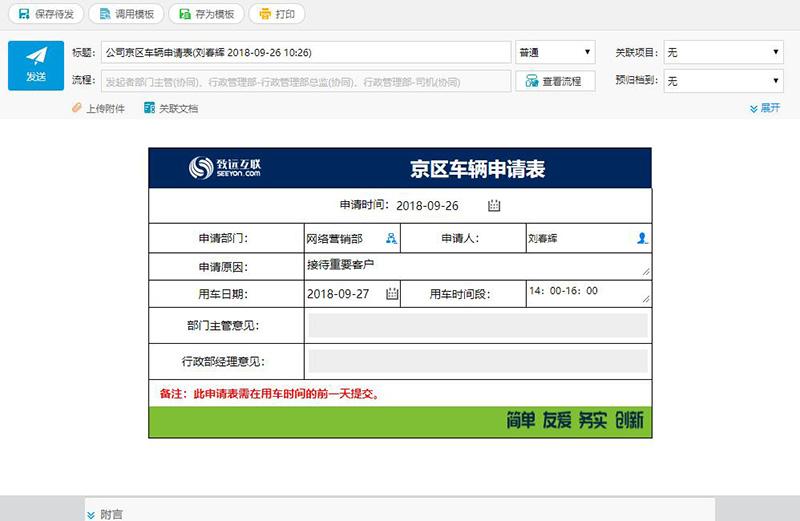The width and height of the screenshot is (800, 521).
Task: Click the 关联文档 document link icon
Action: click(149, 108)
